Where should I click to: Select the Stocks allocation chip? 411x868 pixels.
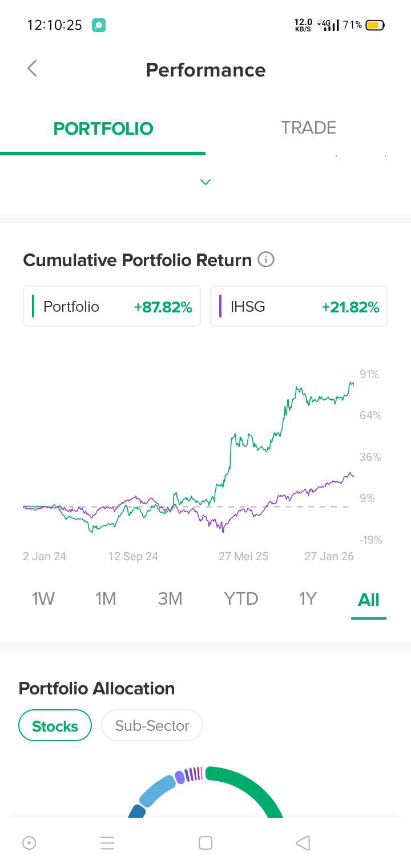tap(55, 726)
